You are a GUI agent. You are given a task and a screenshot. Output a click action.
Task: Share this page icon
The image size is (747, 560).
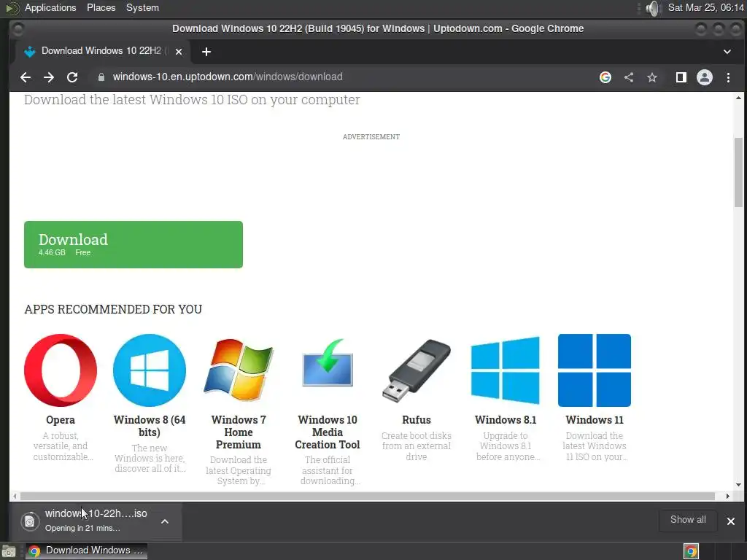pos(629,77)
